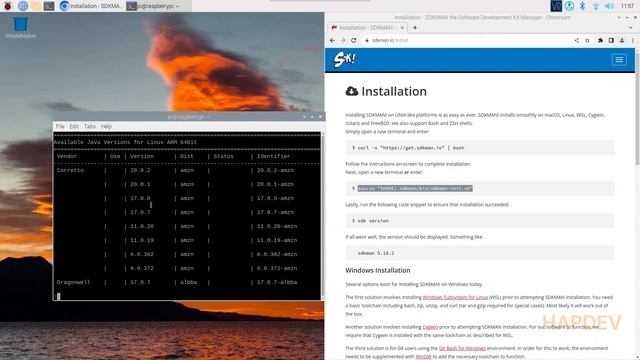Open the Cygwin link
The image size is (640, 360).
430,327
